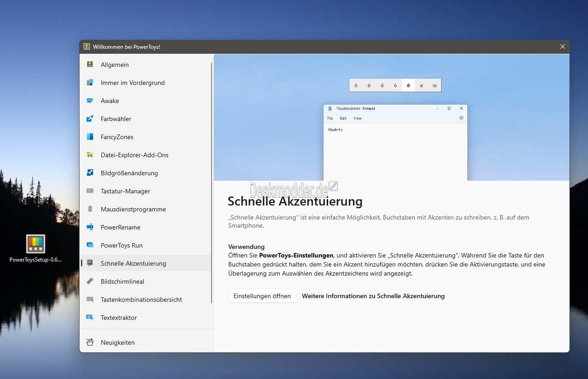Viewport: 588px width, 379px height.
Task: Select the FancyZones label
Action: (x=117, y=137)
